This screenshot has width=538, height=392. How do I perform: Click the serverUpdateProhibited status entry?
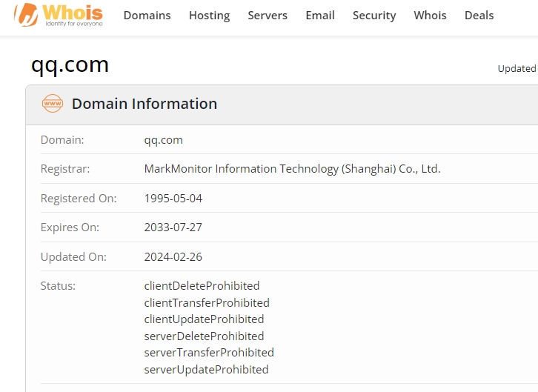coord(206,369)
